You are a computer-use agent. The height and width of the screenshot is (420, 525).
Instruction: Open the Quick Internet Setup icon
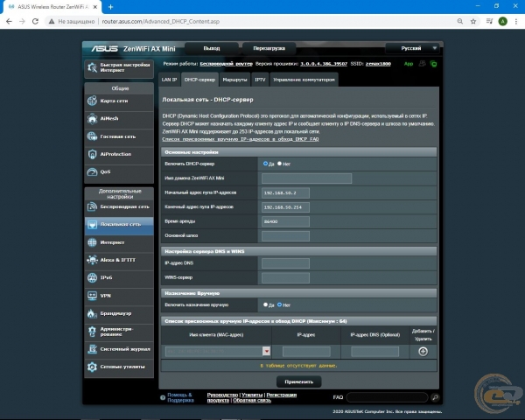pos(92,67)
